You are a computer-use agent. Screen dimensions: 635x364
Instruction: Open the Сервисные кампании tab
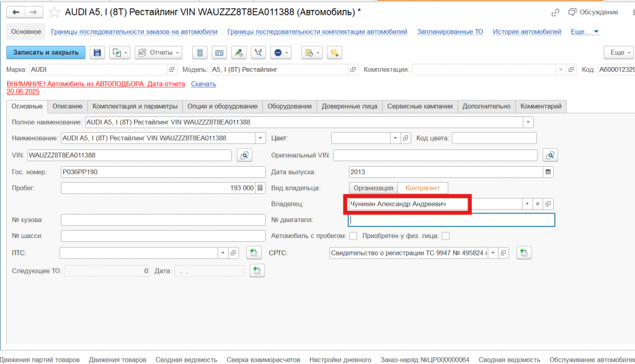point(420,106)
